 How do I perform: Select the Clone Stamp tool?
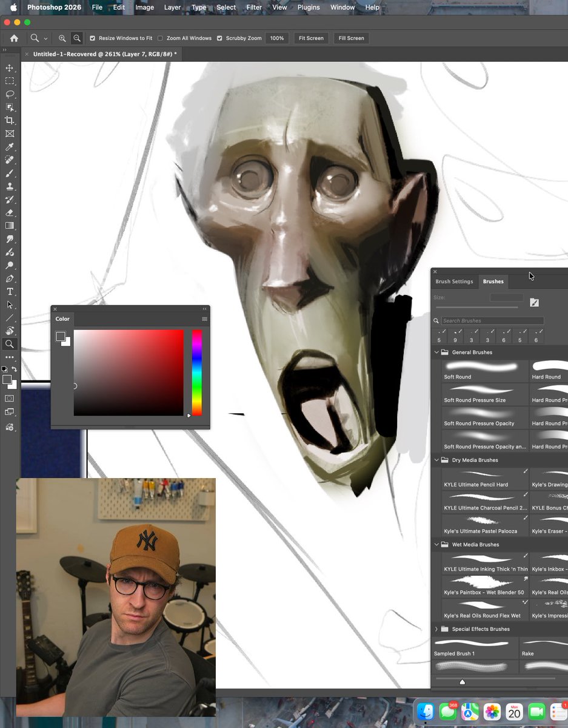pyautogui.click(x=10, y=187)
